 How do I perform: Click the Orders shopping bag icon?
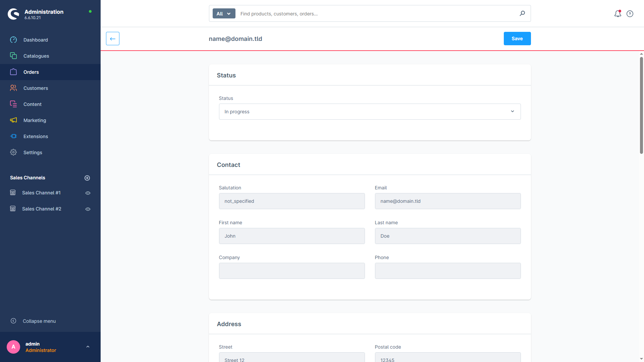13,72
